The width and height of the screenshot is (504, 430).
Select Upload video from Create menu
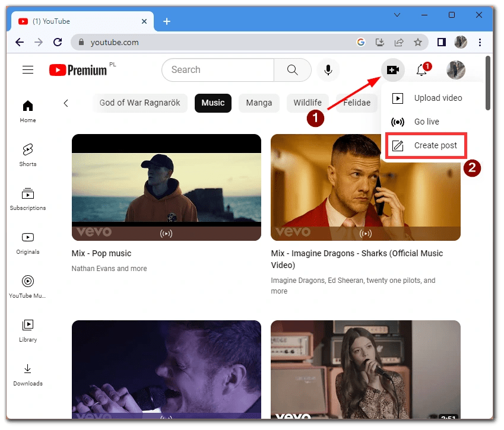coord(432,98)
